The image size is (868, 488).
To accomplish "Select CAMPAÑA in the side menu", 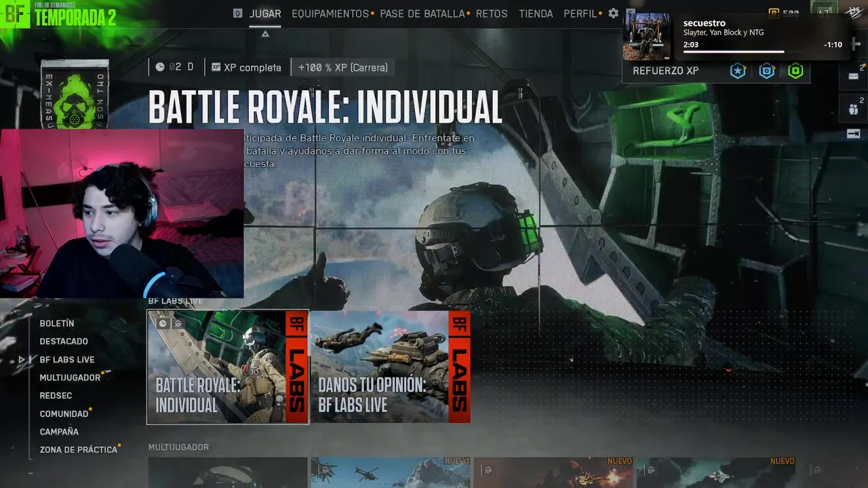I will 59,431.
